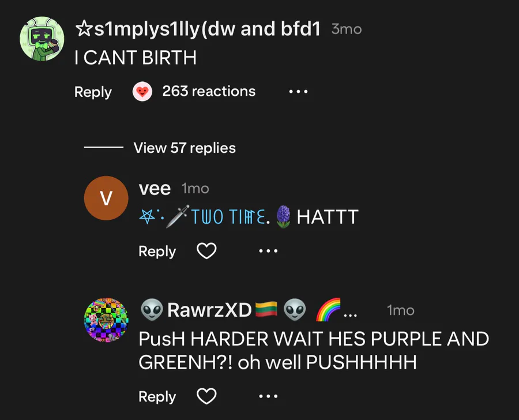Reply to vee's comment
Viewport: 519px width, 420px height.
click(x=157, y=252)
